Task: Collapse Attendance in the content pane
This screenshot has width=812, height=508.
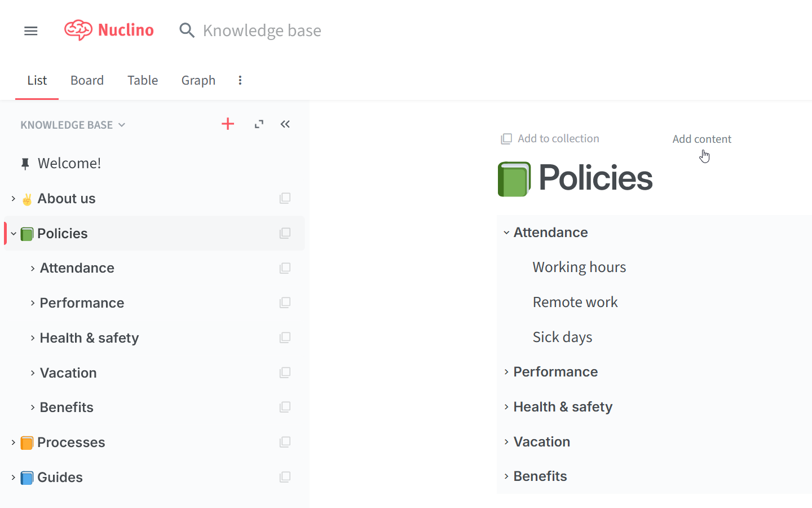Action: point(506,233)
